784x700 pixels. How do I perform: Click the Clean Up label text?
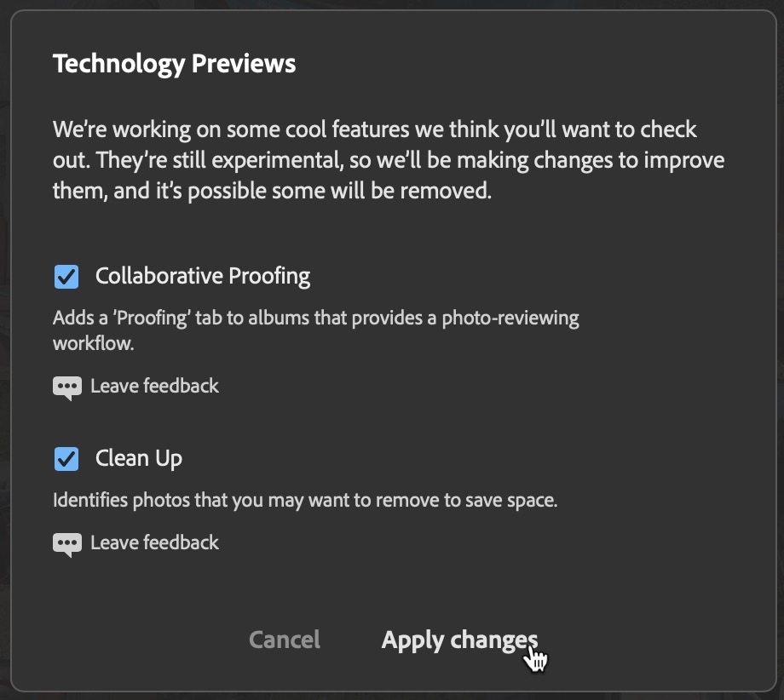139,459
